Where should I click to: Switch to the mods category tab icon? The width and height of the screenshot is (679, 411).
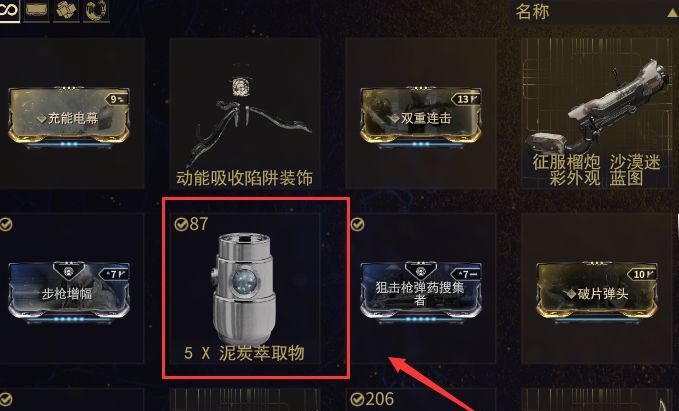(36, 10)
